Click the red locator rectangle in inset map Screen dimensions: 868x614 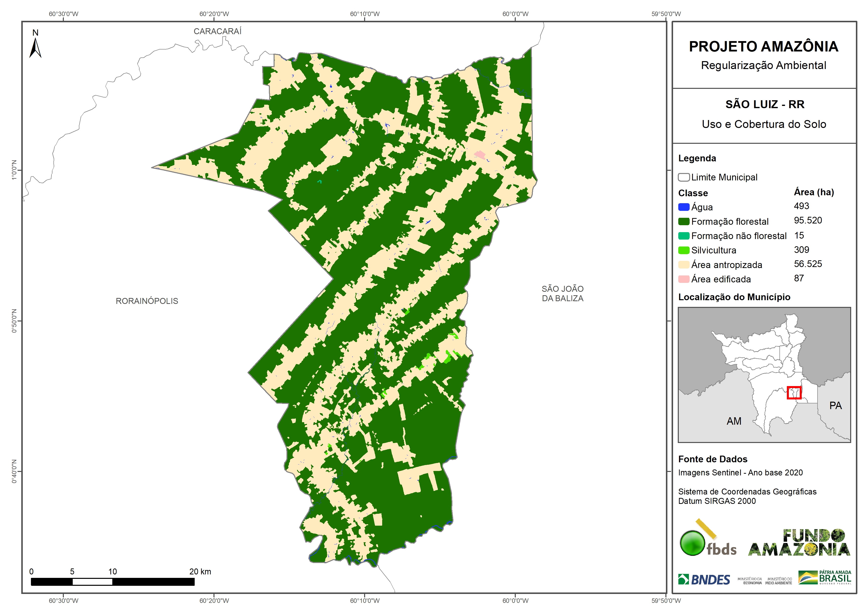pos(794,393)
